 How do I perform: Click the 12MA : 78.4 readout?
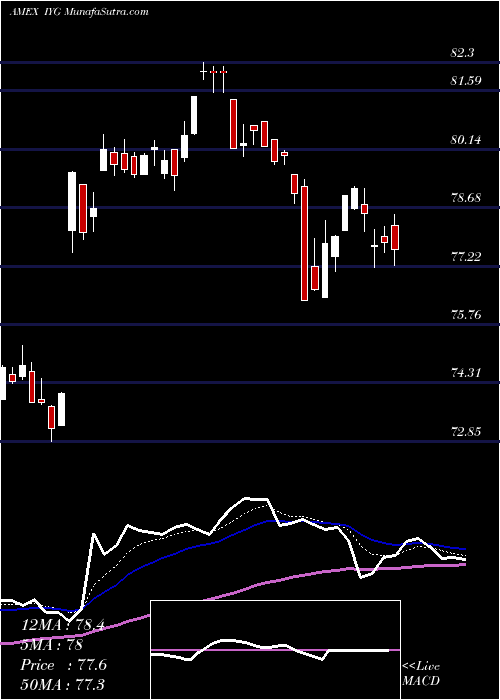(x=63, y=625)
